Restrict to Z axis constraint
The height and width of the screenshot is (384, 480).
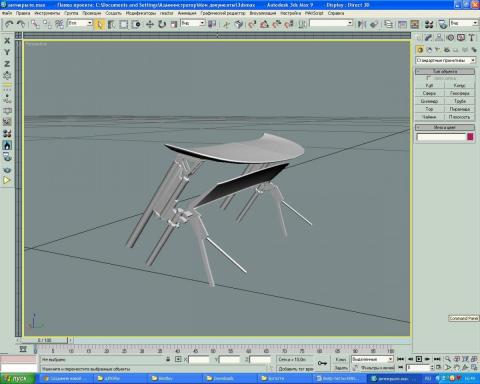coord(7,64)
